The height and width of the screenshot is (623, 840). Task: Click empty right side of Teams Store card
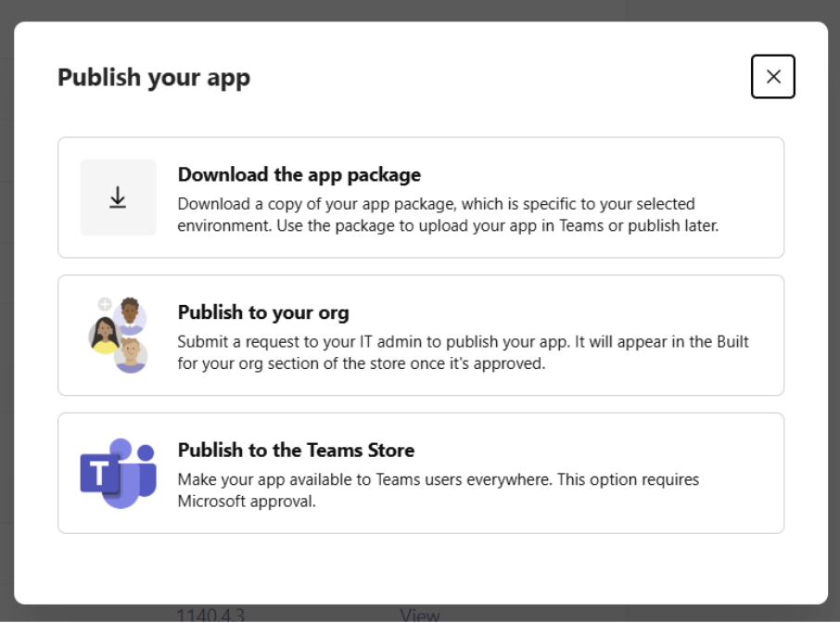click(x=742, y=473)
